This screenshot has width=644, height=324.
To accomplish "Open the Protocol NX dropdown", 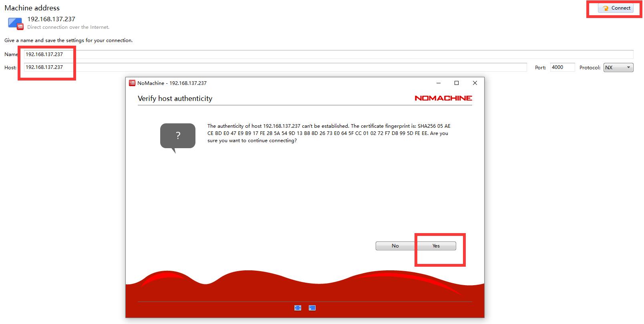I will (618, 68).
